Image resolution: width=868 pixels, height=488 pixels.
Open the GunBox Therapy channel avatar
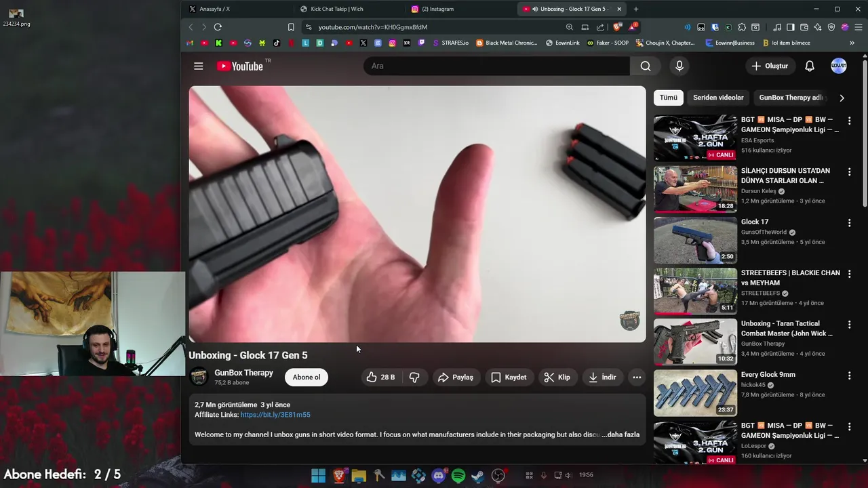tap(199, 377)
